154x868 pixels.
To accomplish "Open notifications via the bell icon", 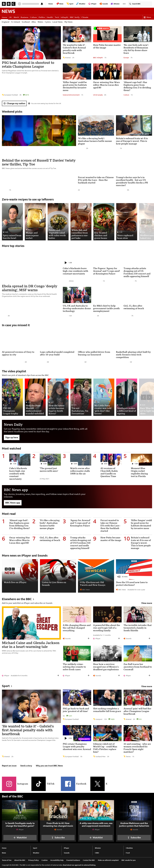I will (42, 4).
